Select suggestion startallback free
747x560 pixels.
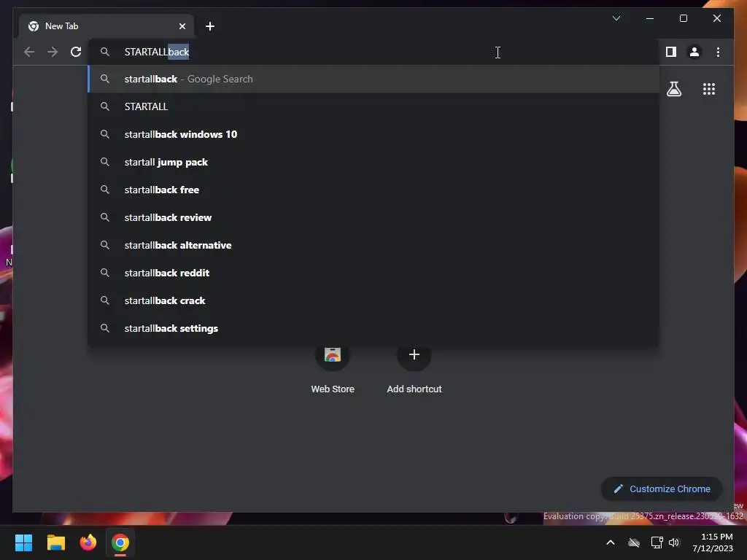point(374,190)
